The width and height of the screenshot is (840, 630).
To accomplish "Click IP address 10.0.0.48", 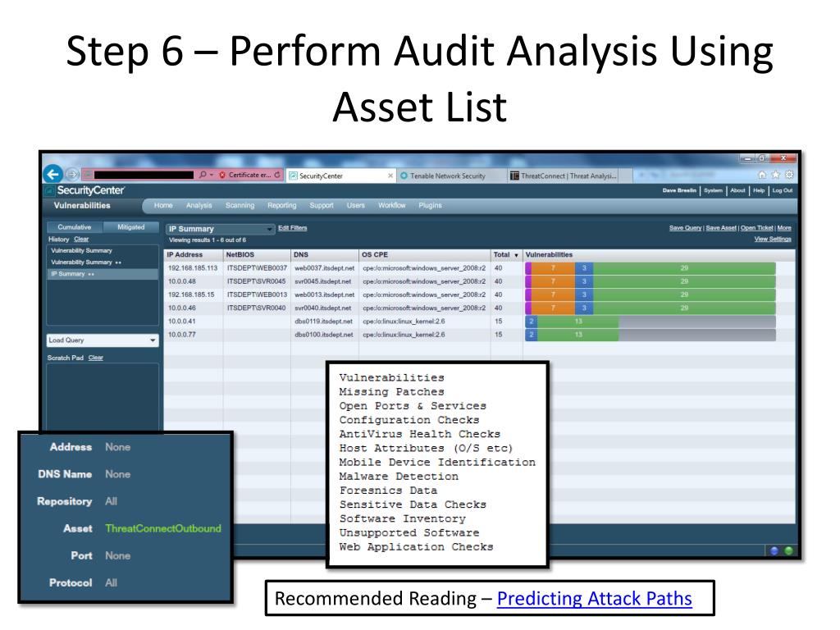I will click(x=182, y=282).
